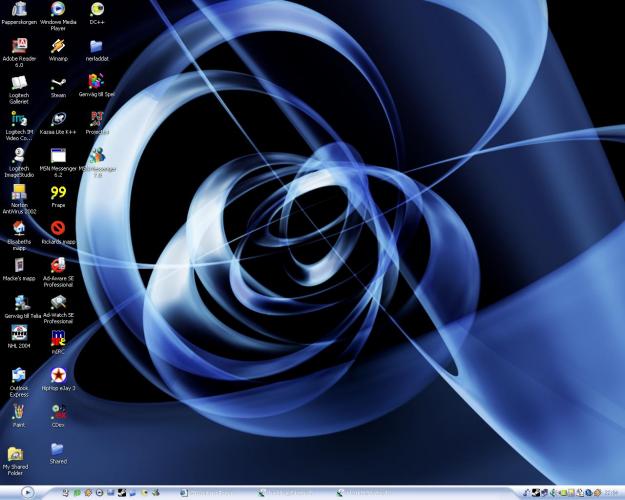The width and height of the screenshot is (625, 500).
Task: Select the Fraps desktop icon
Action: (58, 192)
